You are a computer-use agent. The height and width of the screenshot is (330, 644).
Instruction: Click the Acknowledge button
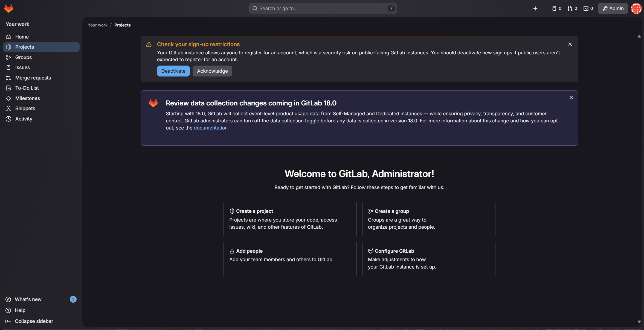tap(212, 71)
